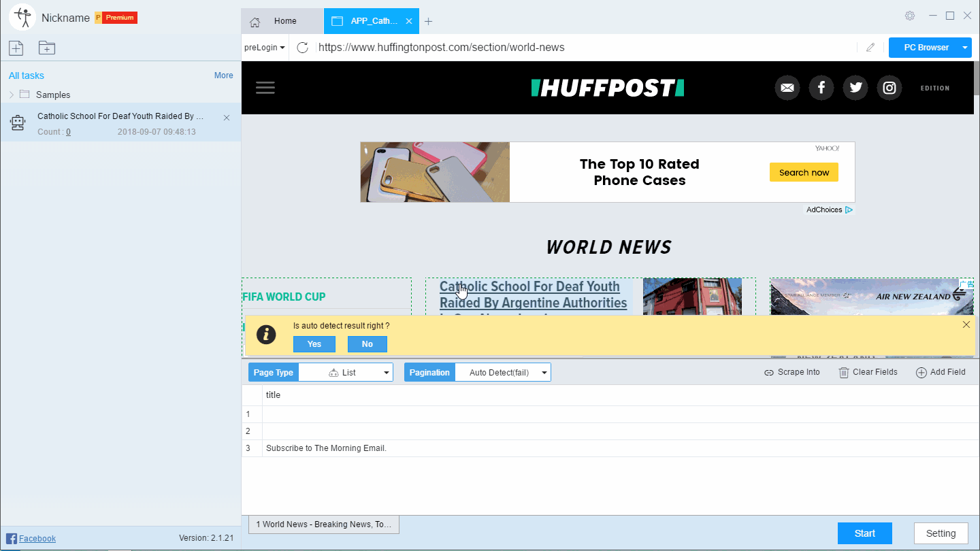Click the HuffPost Twitter icon
This screenshot has height=551, width=980.
point(855,88)
